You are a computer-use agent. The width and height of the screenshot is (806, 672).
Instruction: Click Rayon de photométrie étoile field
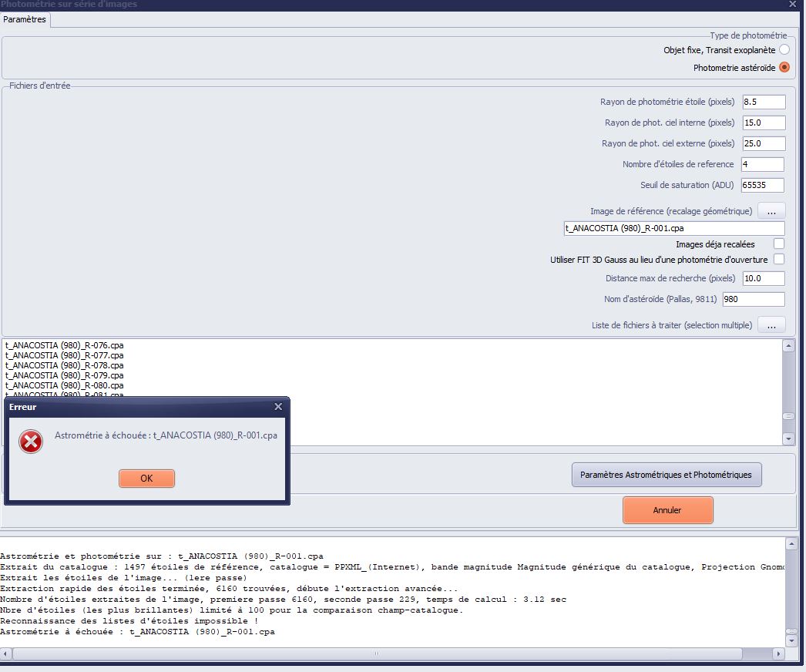pyautogui.click(x=763, y=102)
